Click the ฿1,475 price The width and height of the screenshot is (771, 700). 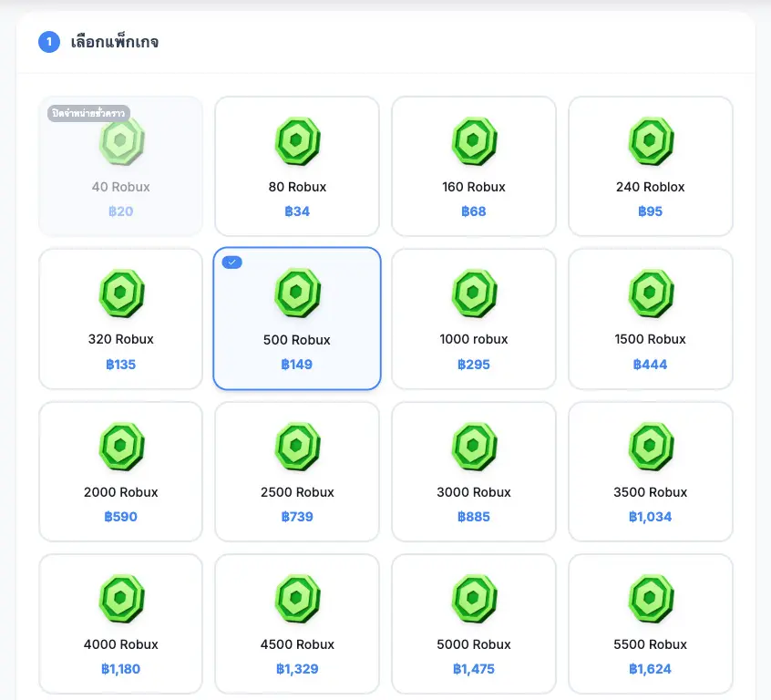pyautogui.click(x=474, y=669)
